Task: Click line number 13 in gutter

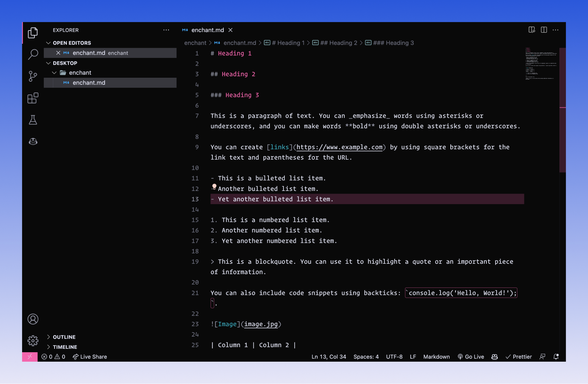Action: (195, 199)
